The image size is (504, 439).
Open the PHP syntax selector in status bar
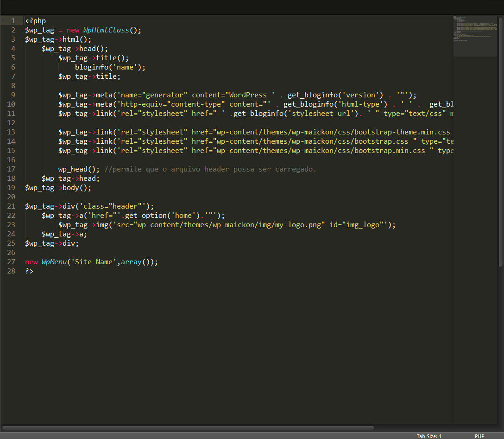tap(479, 436)
